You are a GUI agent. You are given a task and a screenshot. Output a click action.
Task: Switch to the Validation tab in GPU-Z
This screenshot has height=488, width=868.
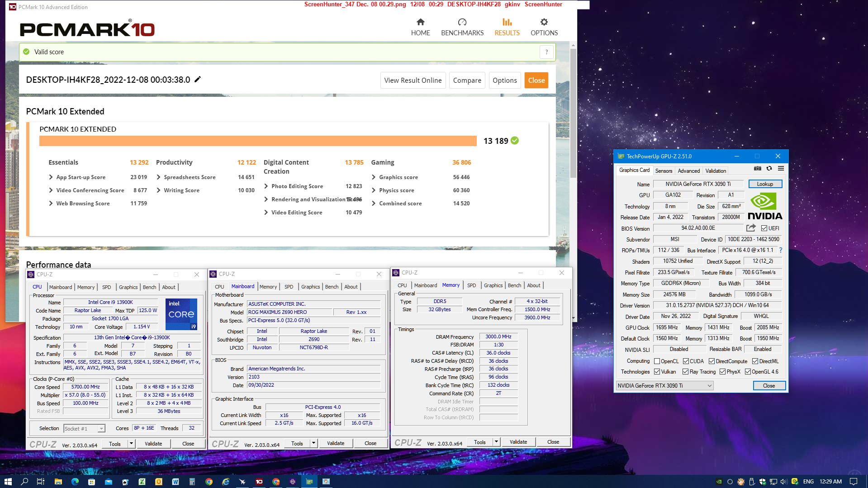716,171
